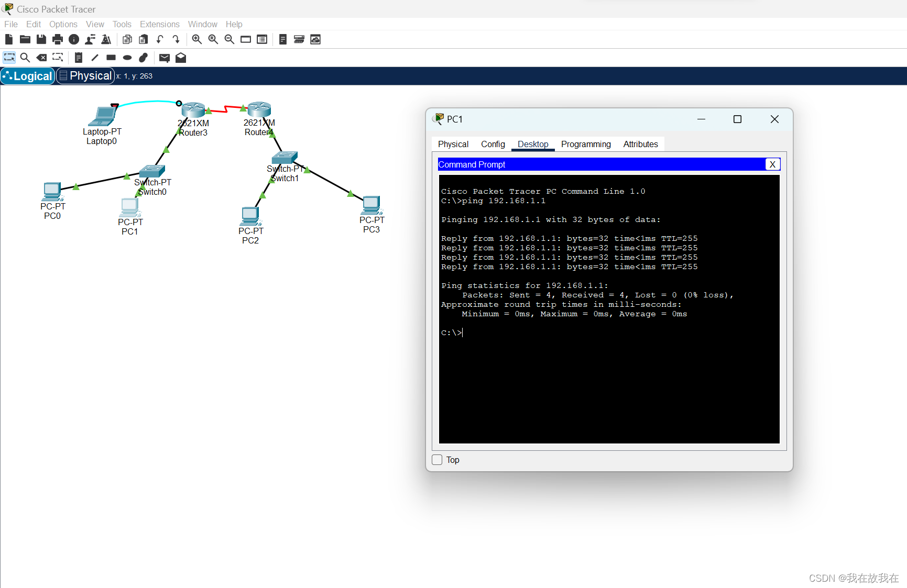This screenshot has width=907, height=588.
Task: Open PC1 Programming tab
Action: [x=586, y=144]
